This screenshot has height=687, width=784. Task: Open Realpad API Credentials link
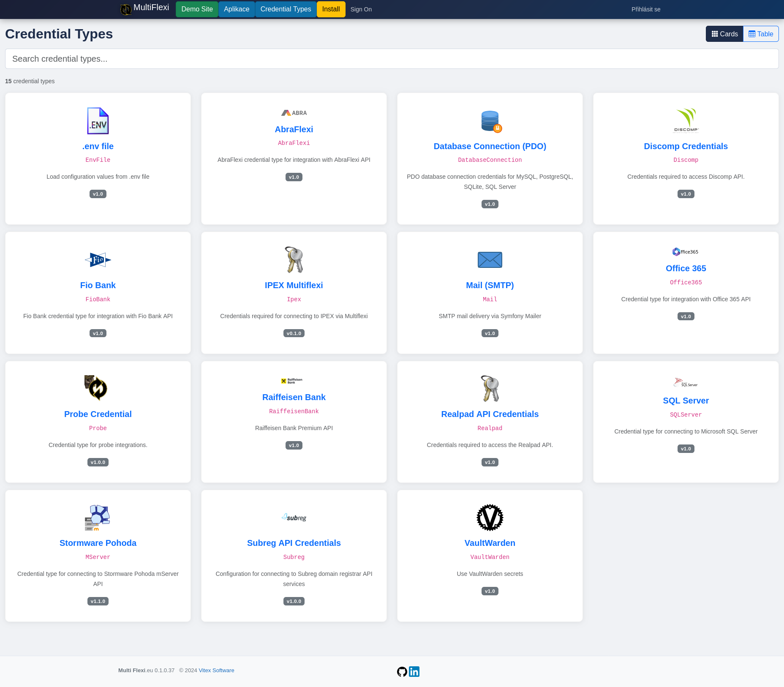click(490, 414)
